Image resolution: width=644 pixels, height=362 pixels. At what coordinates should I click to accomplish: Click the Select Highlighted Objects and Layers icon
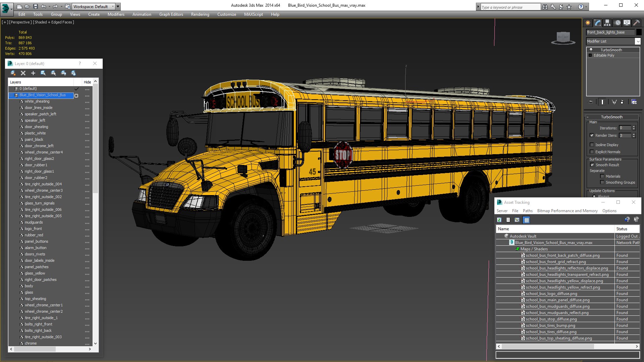tap(43, 73)
